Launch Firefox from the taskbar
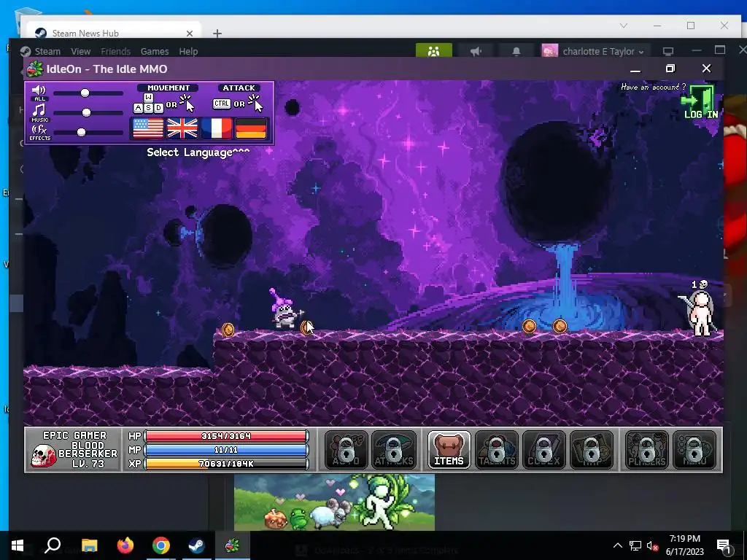This screenshot has height=560, width=747. click(x=125, y=545)
